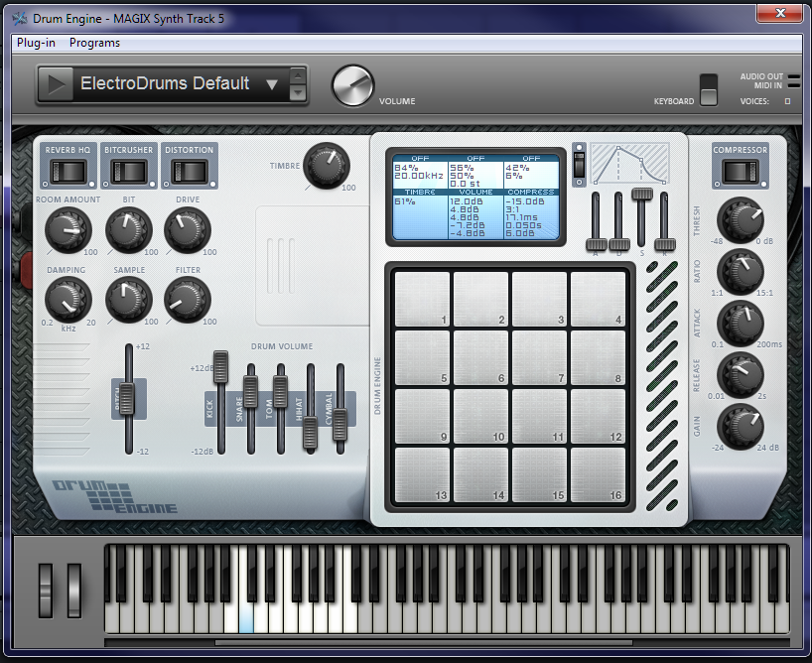This screenshot has height=663, width=812.
Task: Click the compressor RATIO knob
Action: [740, 272]
